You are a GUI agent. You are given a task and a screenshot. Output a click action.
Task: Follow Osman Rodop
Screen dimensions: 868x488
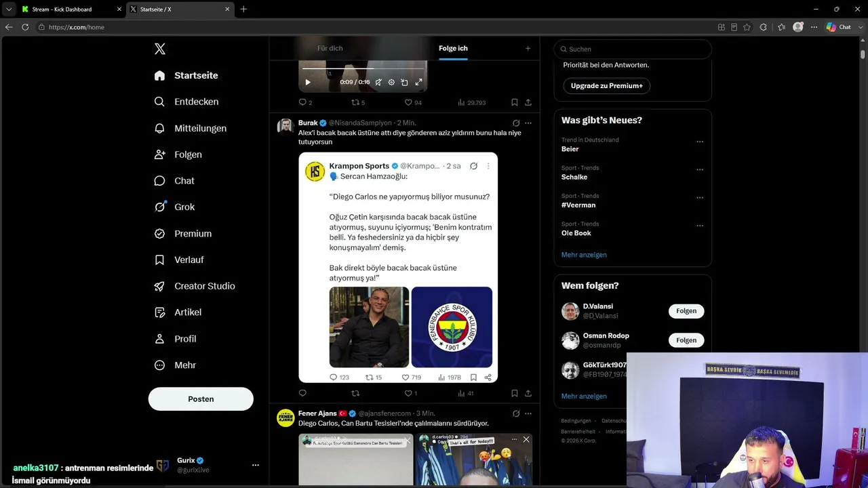coord(686,340)
